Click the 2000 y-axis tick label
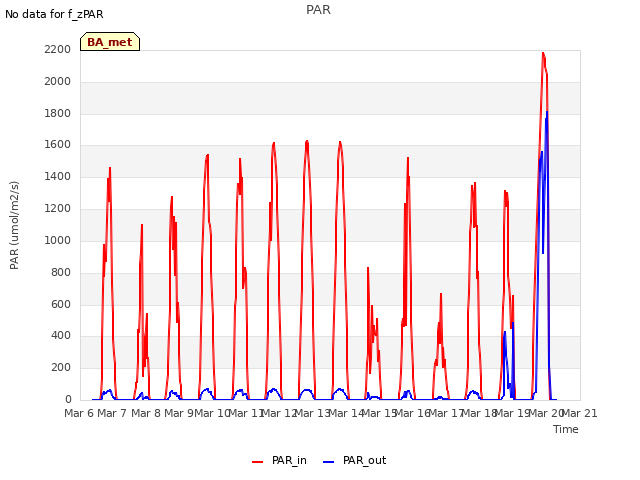This screenshot has height=480, width=640. click(x=58, y=81)
